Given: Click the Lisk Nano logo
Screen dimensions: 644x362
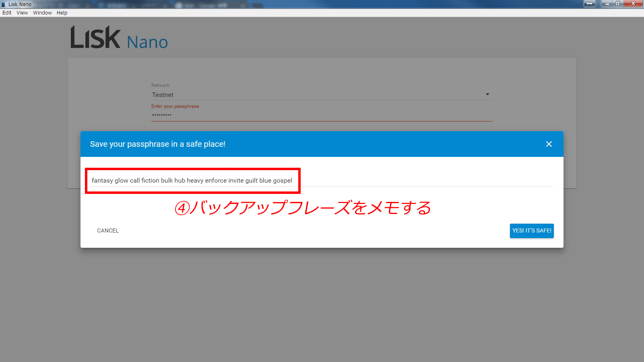Looking at the screenshot, I should [x=119, y=38].
